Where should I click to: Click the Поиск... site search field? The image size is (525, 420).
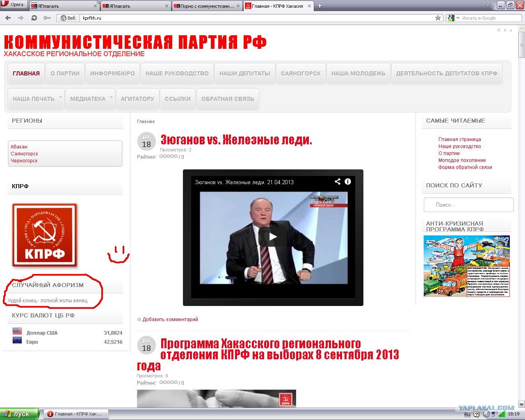468,205
